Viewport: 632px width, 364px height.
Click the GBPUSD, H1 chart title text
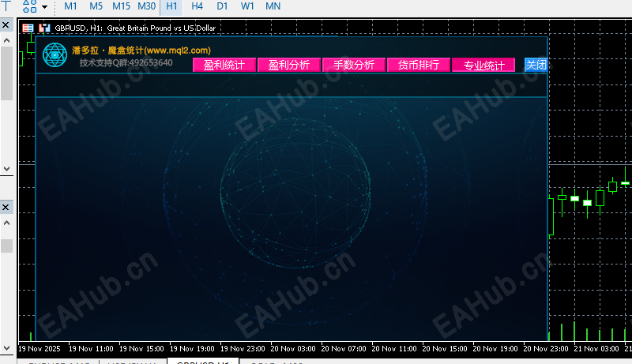[x=135, y=28]
